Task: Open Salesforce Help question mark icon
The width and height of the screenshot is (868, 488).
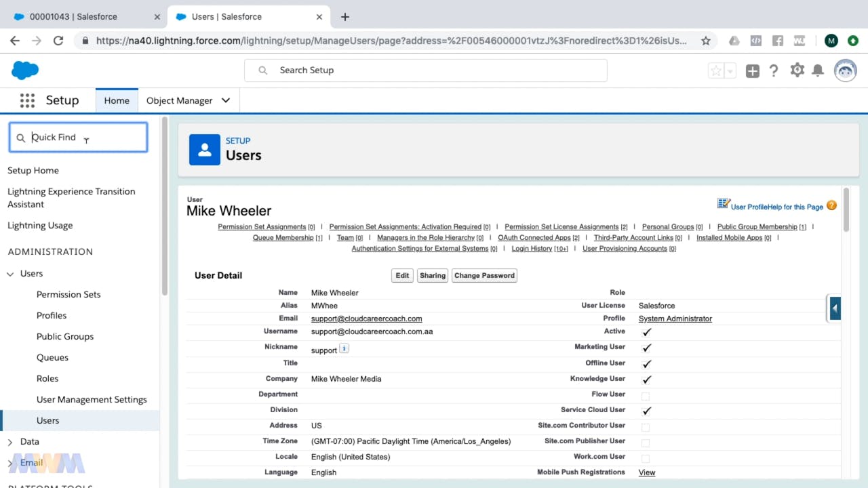Action: click(774, 70)
